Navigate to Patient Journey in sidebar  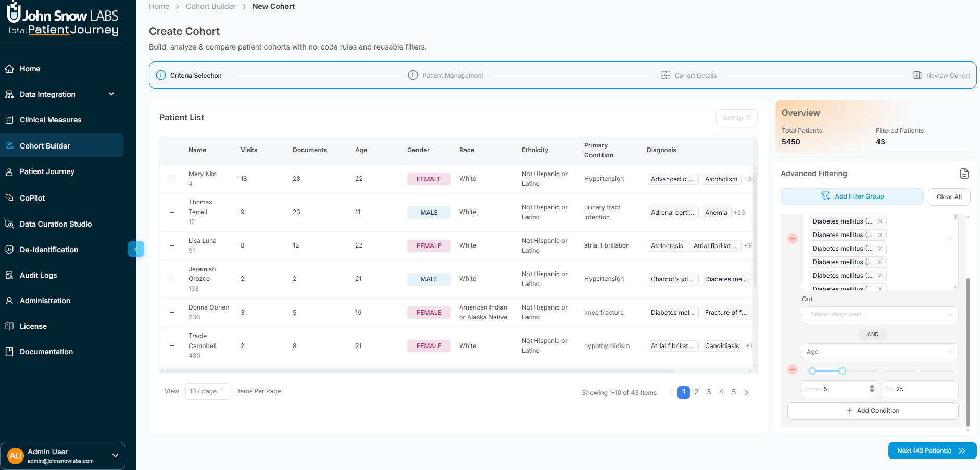(x=47, y=171)
